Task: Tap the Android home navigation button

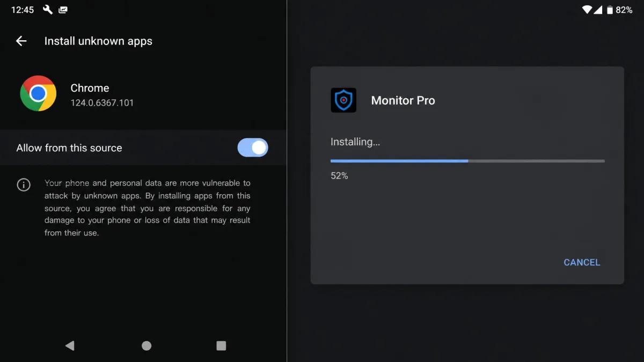Action: pyautogui.click(x=147, y=346)
